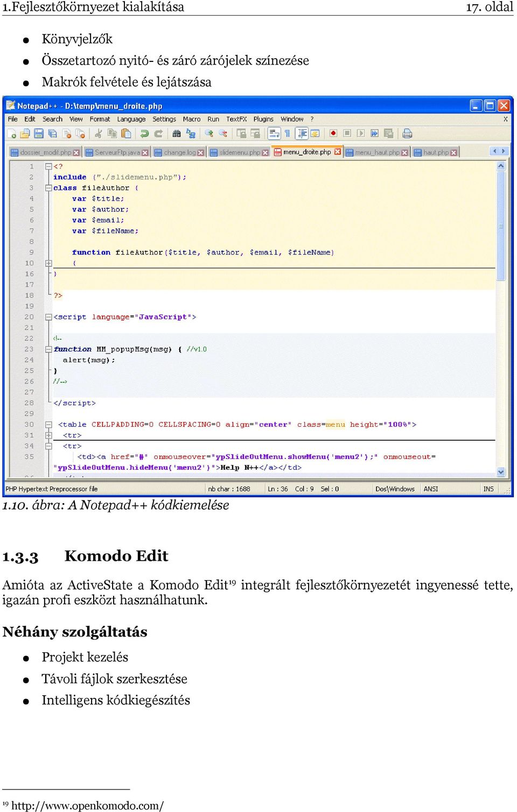Click the Save All toolbar icon
517x812 pixels.
pyautogui.click(x=52, y=133)
